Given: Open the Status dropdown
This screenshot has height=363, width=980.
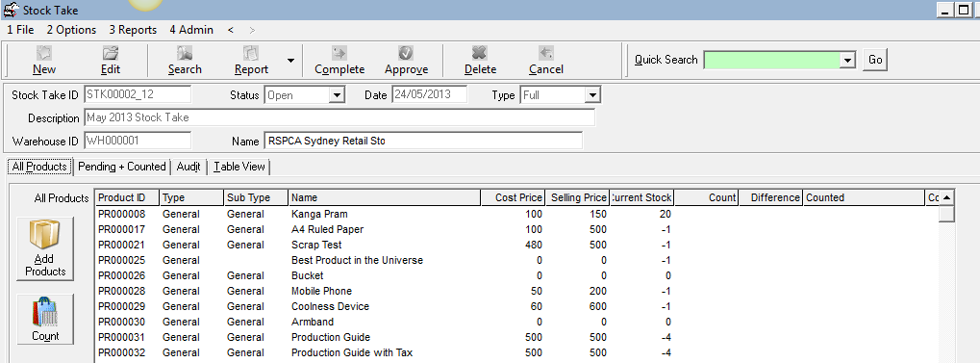Looking at the screenshot, I should point(338,95).
